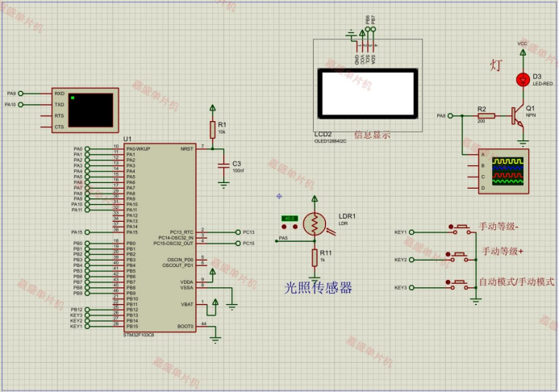
Task: Click the PA5 wire label near LDR
Action: coord(283,238)
